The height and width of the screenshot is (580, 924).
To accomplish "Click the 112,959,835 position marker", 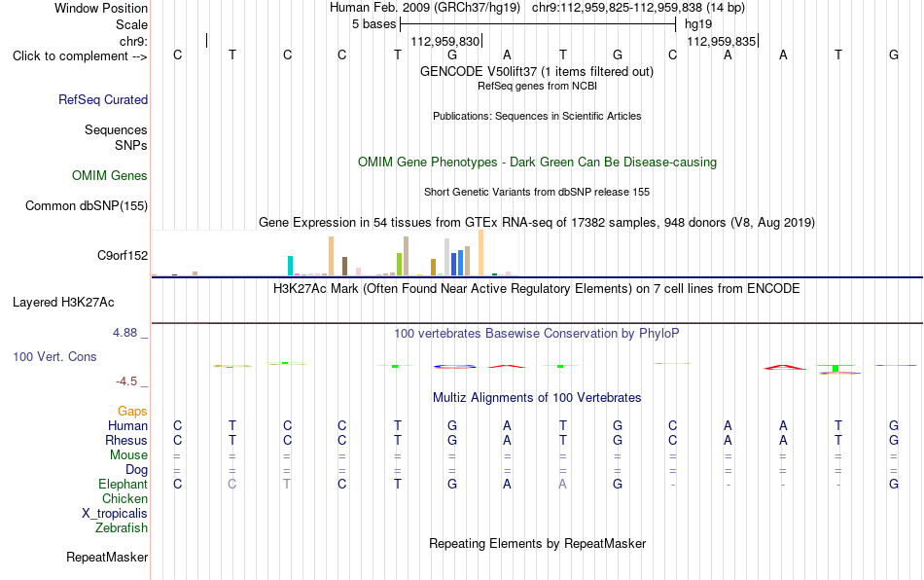I will pyautogui.click(x=722, y=41).
